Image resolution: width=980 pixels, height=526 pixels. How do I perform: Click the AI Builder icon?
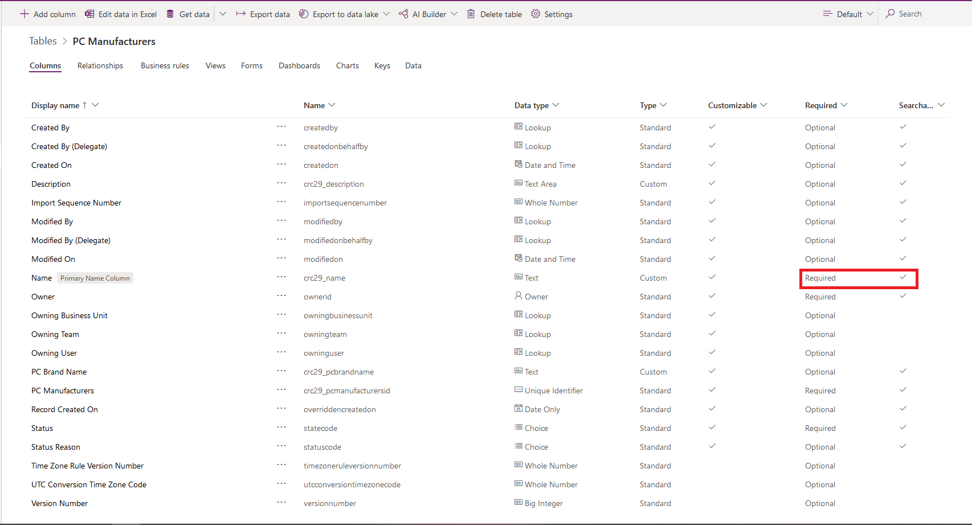[403, 14]
